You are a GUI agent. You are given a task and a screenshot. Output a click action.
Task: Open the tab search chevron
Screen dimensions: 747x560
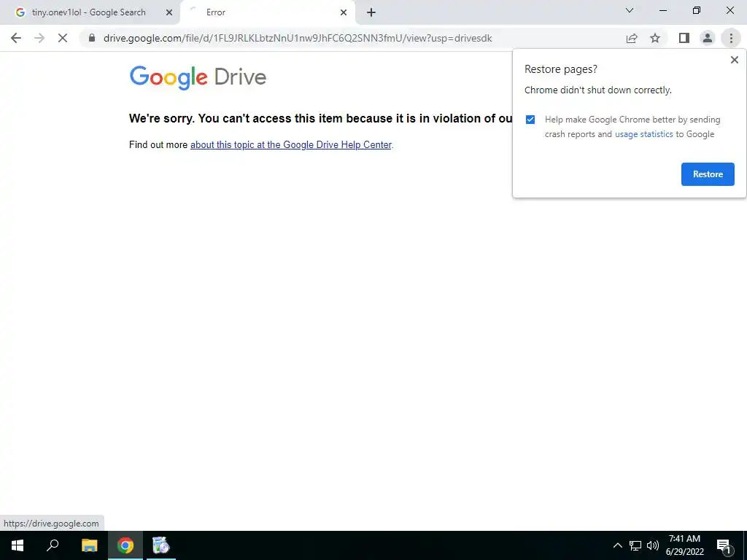pyautogui.click(x=630, y=10)
